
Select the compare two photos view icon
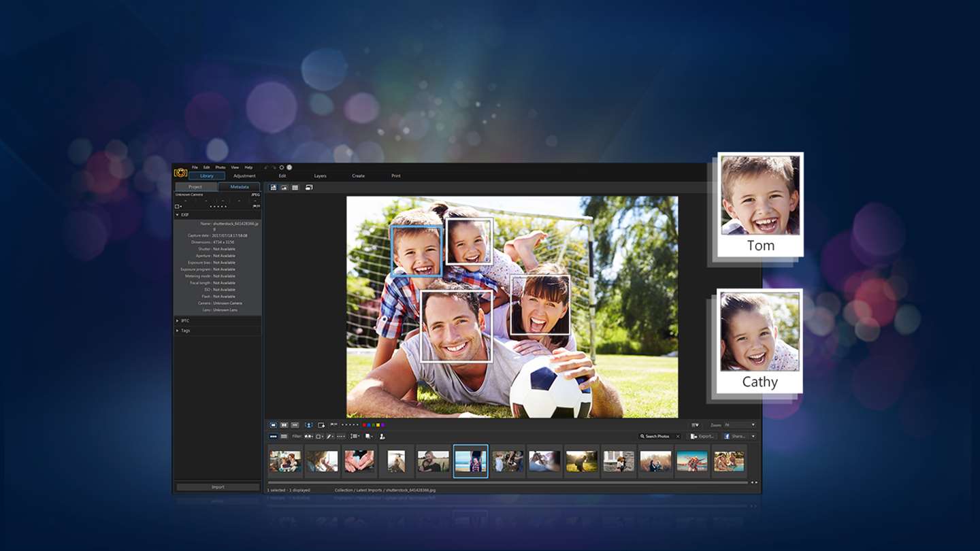pyautogui.click(x=284, y=424)
